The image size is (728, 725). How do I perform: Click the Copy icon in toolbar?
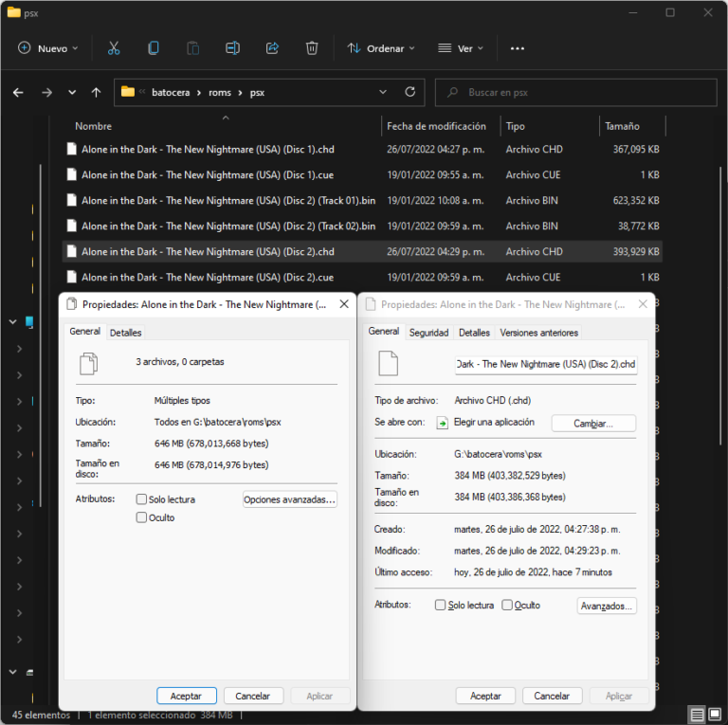click(154, 48)
